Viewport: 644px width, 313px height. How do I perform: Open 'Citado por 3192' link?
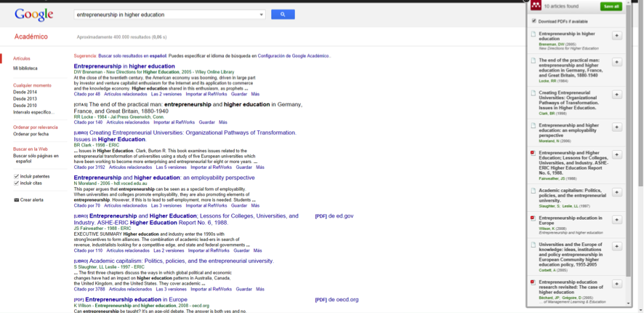pos(89,167)
